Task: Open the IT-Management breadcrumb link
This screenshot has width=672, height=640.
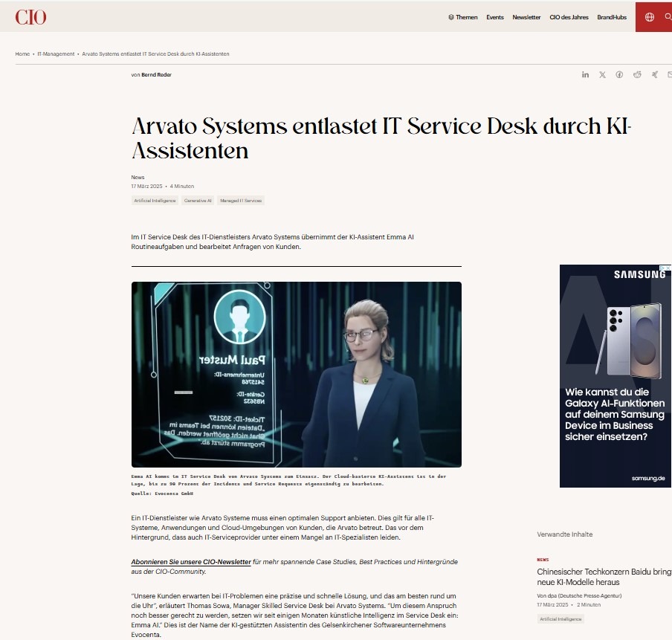Action: click(x=56, y=54)
